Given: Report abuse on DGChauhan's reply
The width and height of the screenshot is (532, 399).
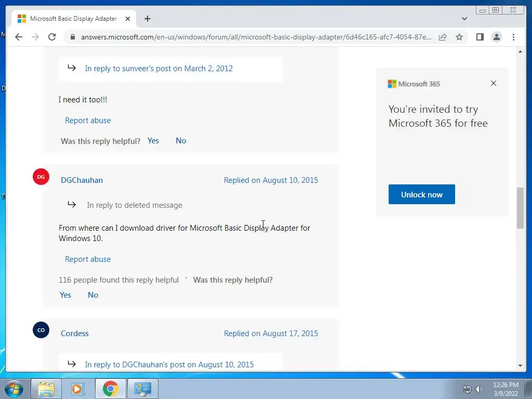Looking at the screenshot, I should coord(87,259).
